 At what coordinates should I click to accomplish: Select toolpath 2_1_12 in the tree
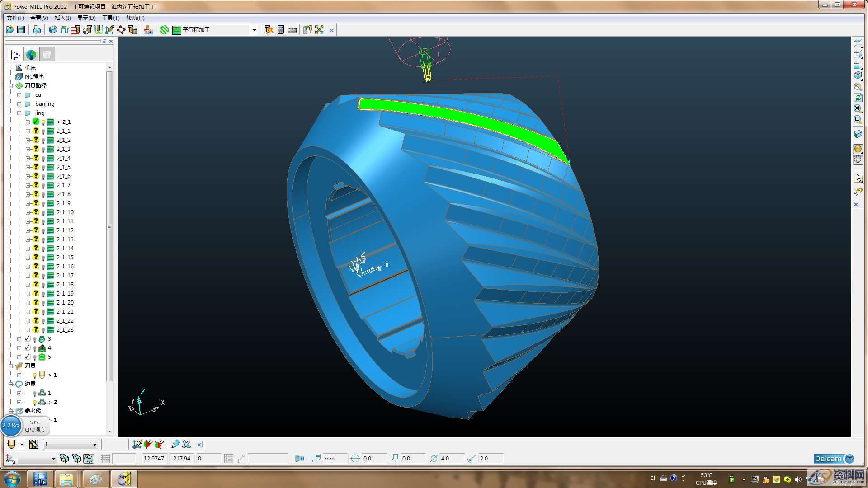(x=65, y=230)
